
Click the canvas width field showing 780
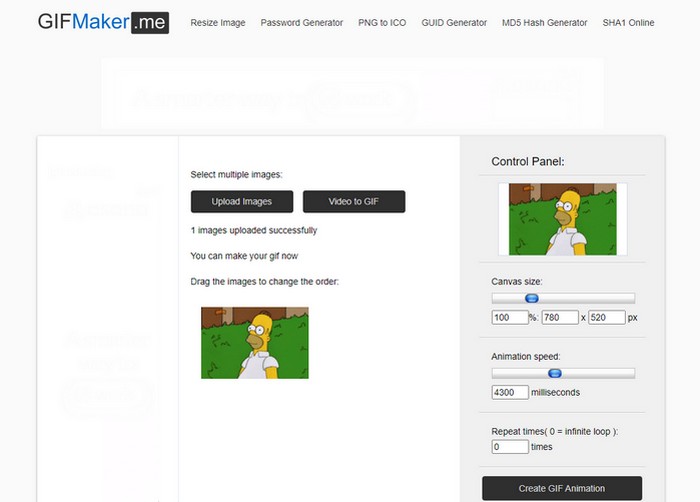(560, 318)
